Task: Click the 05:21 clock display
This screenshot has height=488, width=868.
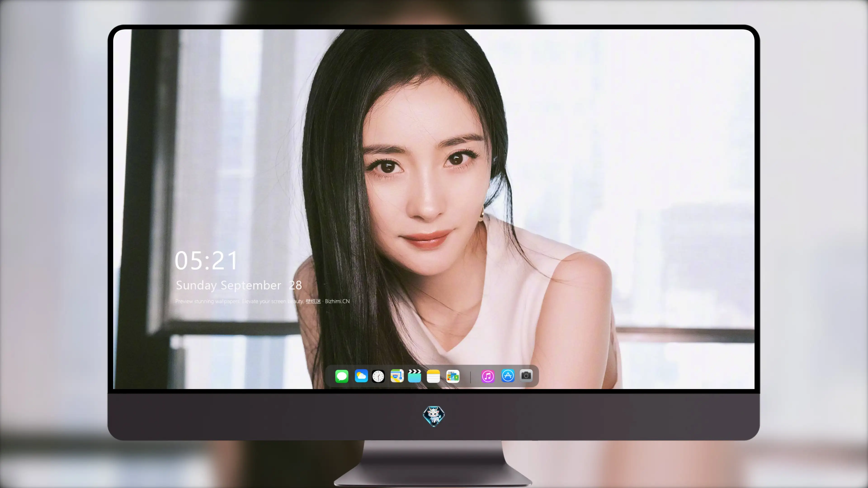Action: [206, 261]
